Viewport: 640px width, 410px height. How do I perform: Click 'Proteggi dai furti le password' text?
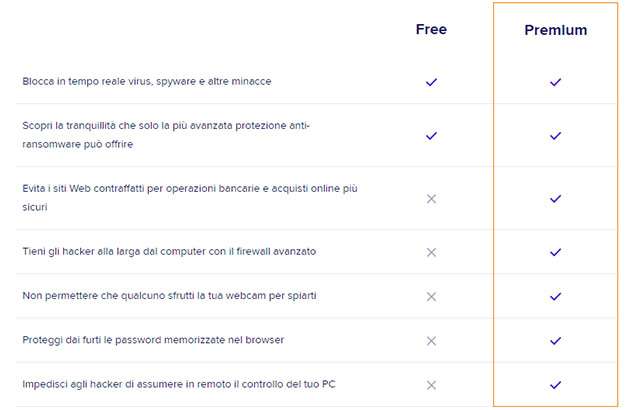coord(153,340)
